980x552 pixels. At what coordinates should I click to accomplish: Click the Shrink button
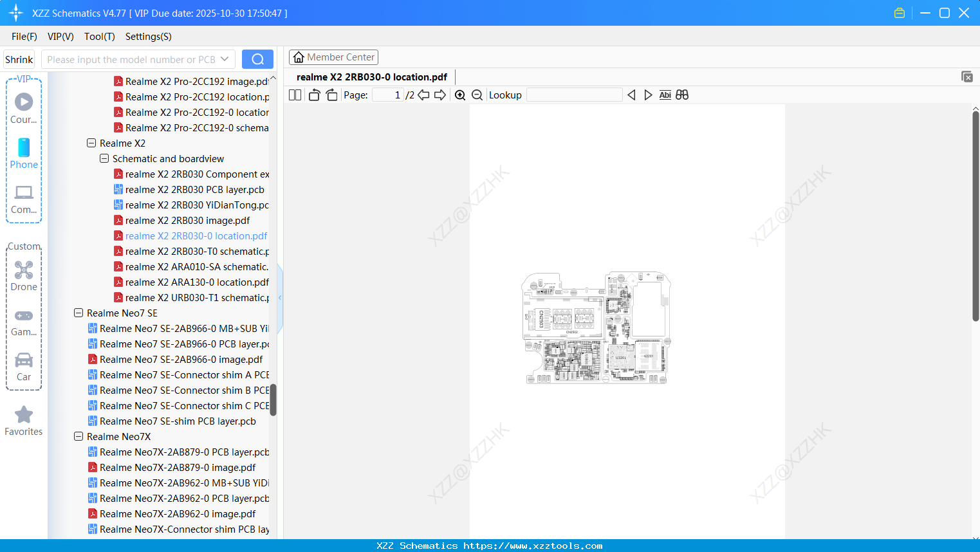point(19,59)
